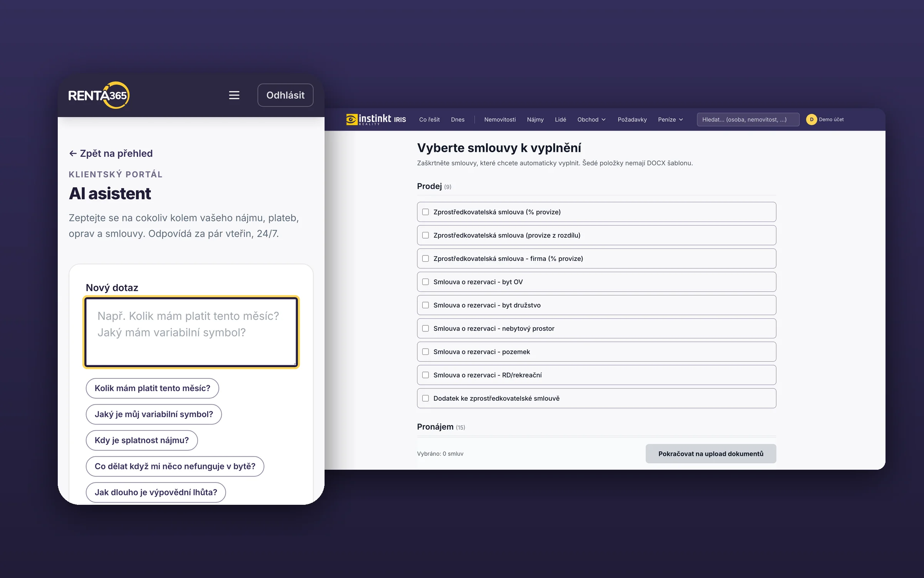Check Zprostředkovatelská smlouva (% provize)

tap(425, 212)
